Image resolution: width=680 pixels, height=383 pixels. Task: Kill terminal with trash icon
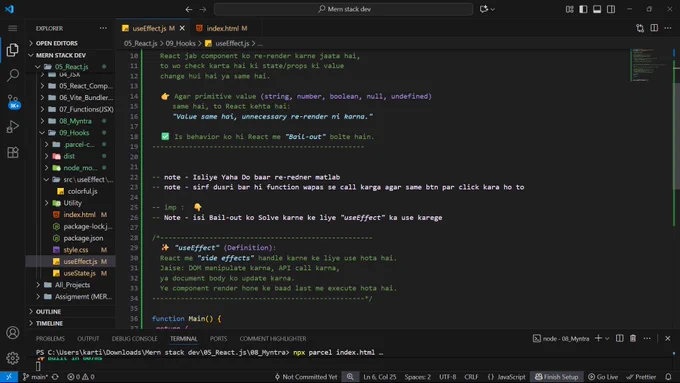point(633,338)
